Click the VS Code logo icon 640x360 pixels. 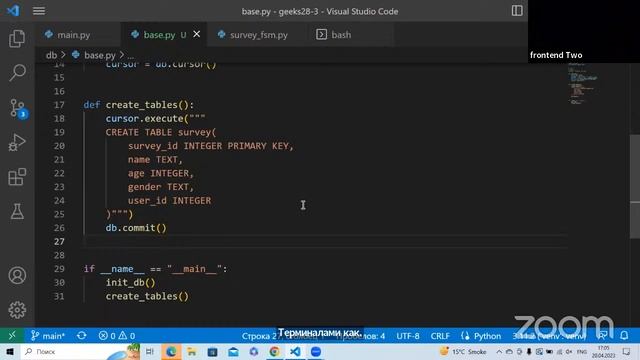tap(13, 11)
